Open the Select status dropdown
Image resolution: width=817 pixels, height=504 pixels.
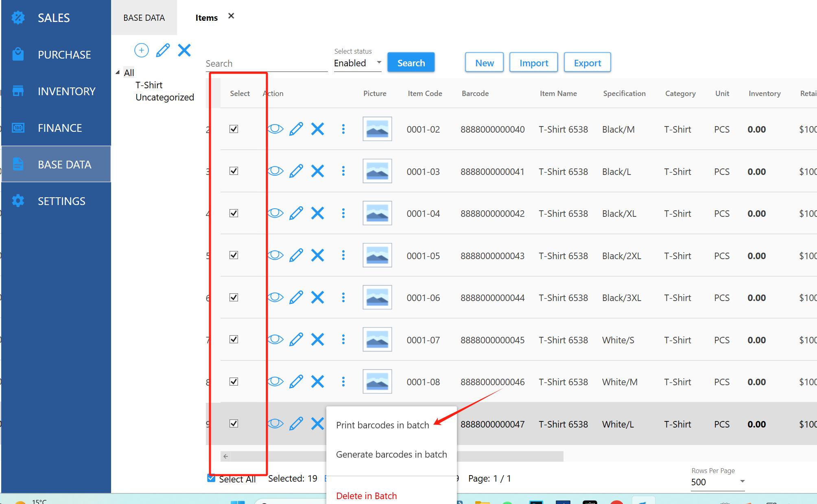coord(357,63)
